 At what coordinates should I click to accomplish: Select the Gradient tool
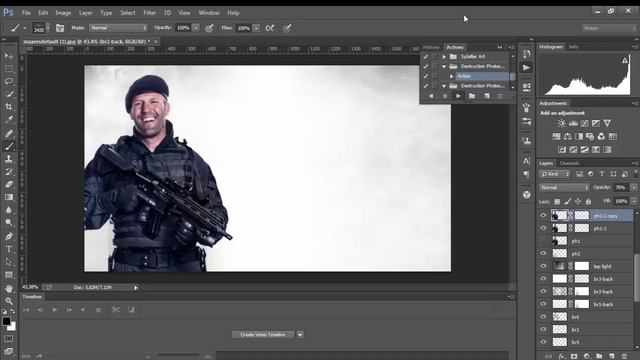pyautogui.click(x=9, y=197)
